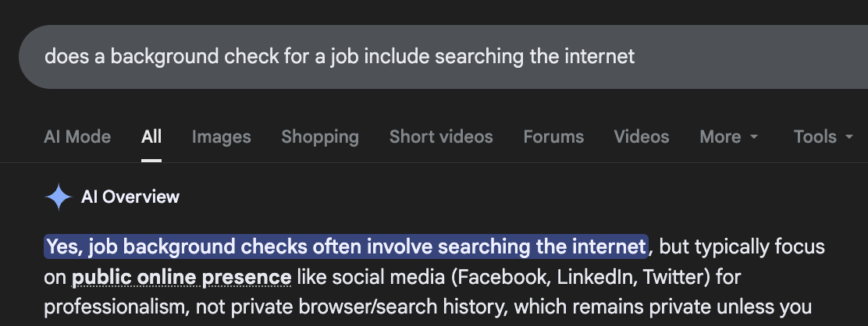Follow the 'public online presence' link
868x326 pixels.
click(182, 277)
